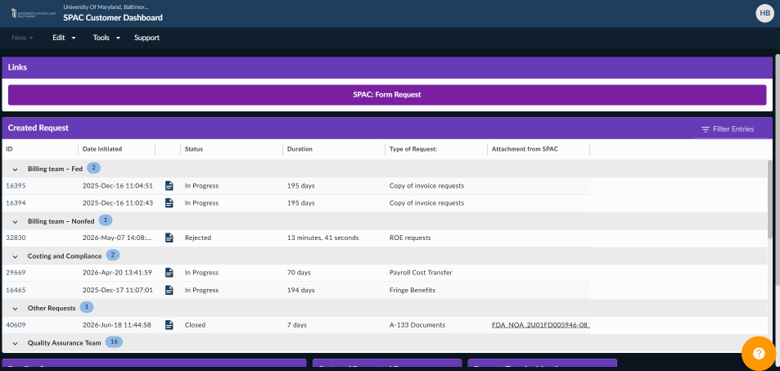Collapse the Billing team – Fed group
Viewport: 780px width, 371px height.
point(15,169)
